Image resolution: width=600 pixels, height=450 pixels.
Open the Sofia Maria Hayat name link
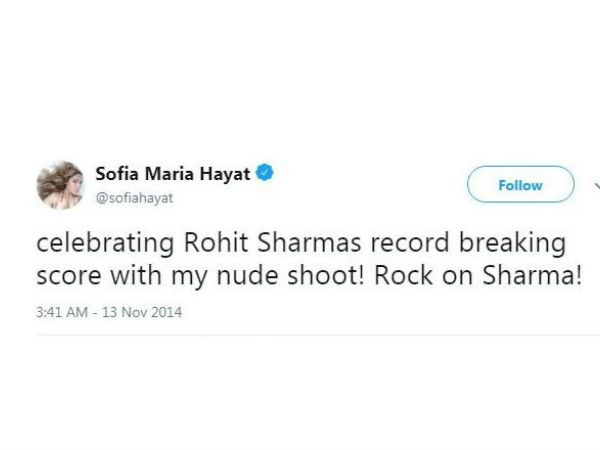[173, 173]
